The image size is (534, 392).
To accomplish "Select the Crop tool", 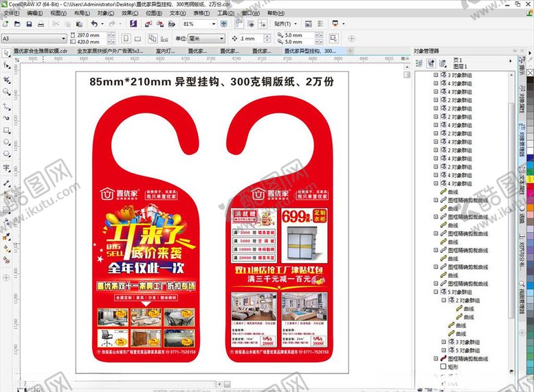I will [x=6, y=80].
